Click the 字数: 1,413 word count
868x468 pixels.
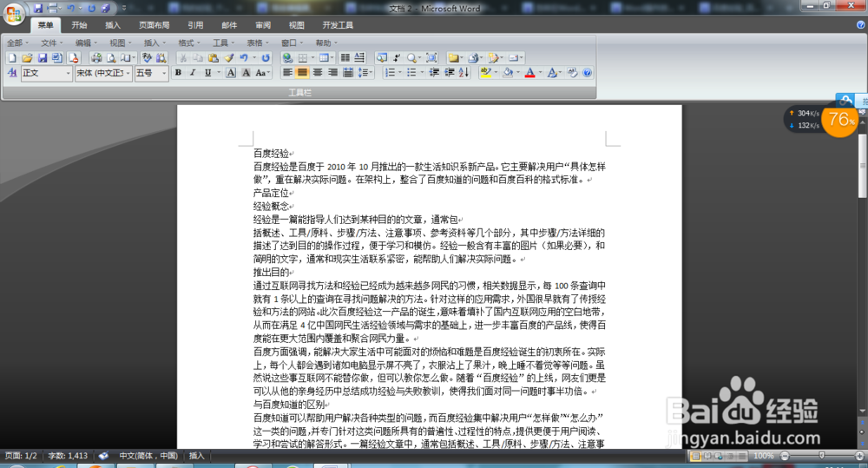point(68,456)
